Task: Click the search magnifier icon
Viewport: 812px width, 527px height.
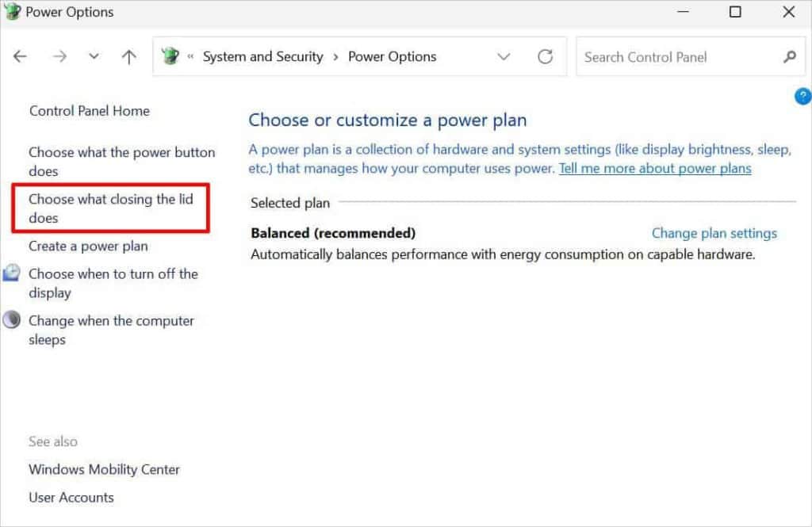Action: [x=789, y=57]
